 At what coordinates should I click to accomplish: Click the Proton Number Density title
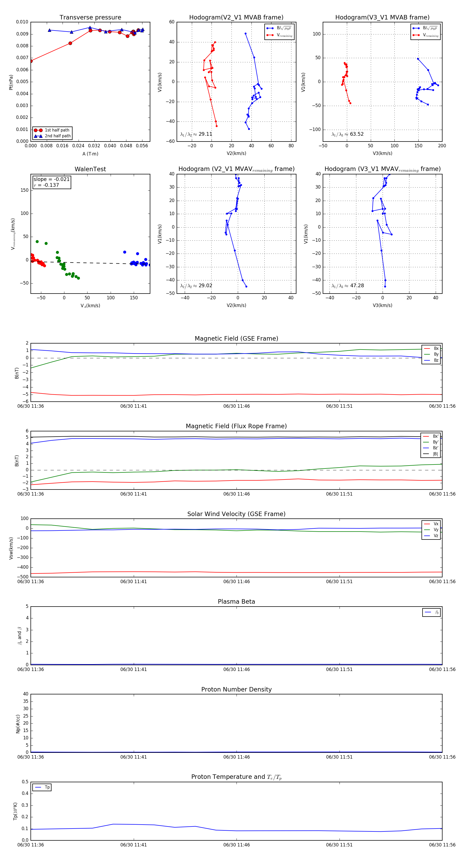tap(236, 689)
